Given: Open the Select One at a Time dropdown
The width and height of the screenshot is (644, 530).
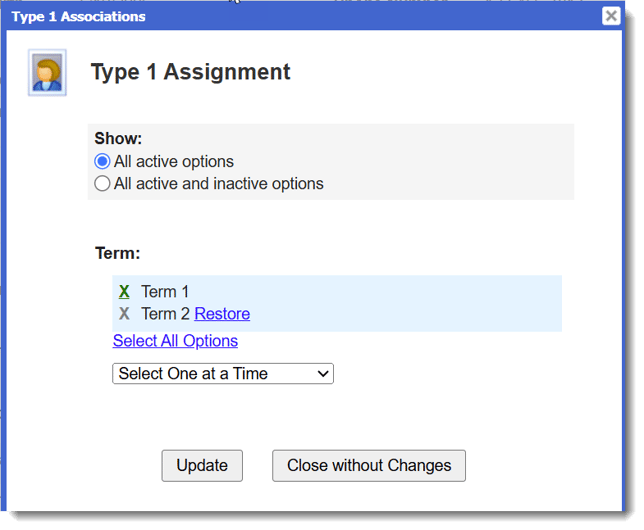Looking at the screenshot, I should point(222,374).
